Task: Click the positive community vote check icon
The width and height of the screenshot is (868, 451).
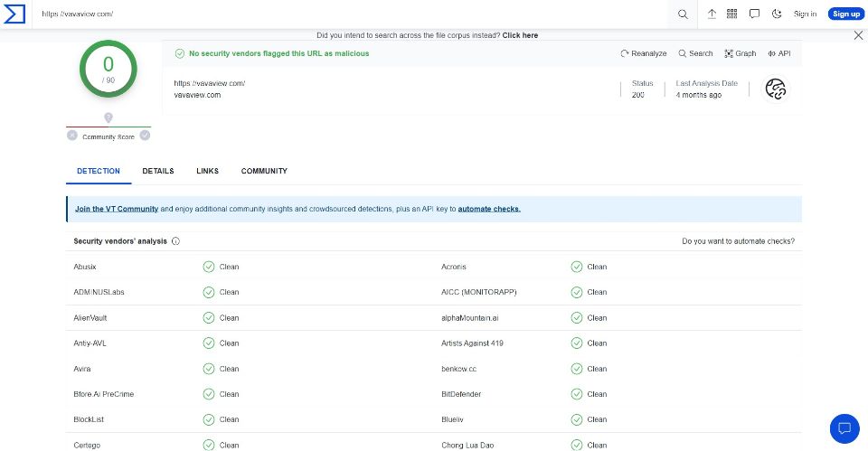Action: tap(145, 135)
